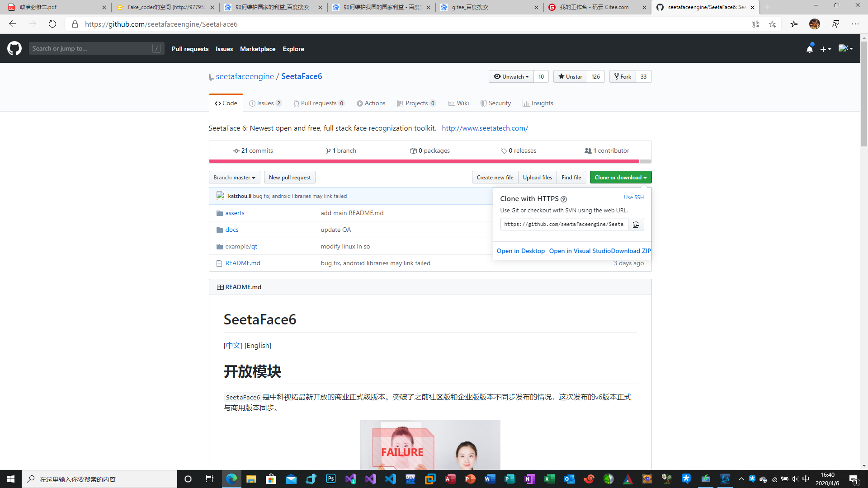Open the notifications bell

click(x=809, y=49)
